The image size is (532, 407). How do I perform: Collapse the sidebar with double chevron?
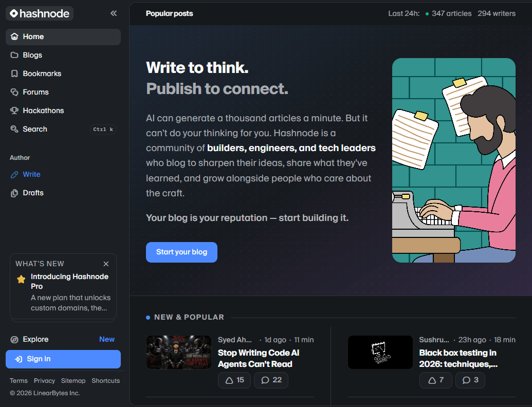(114, 13)
